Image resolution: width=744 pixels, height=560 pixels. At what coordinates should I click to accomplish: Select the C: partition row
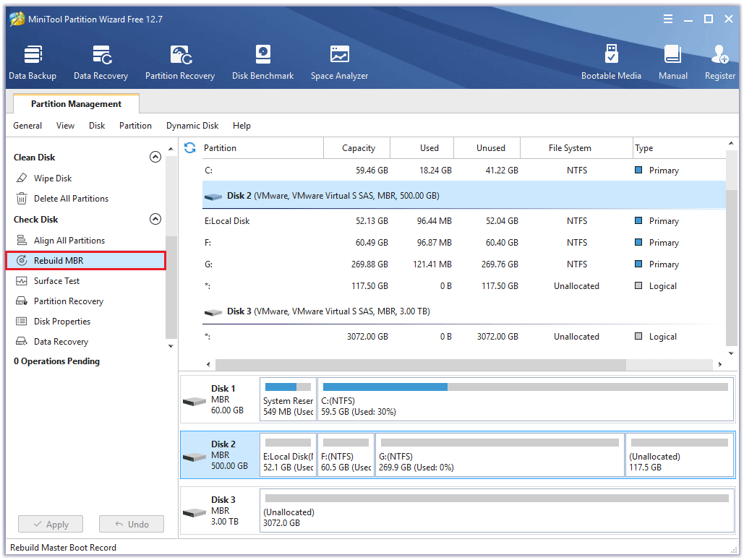464,171
